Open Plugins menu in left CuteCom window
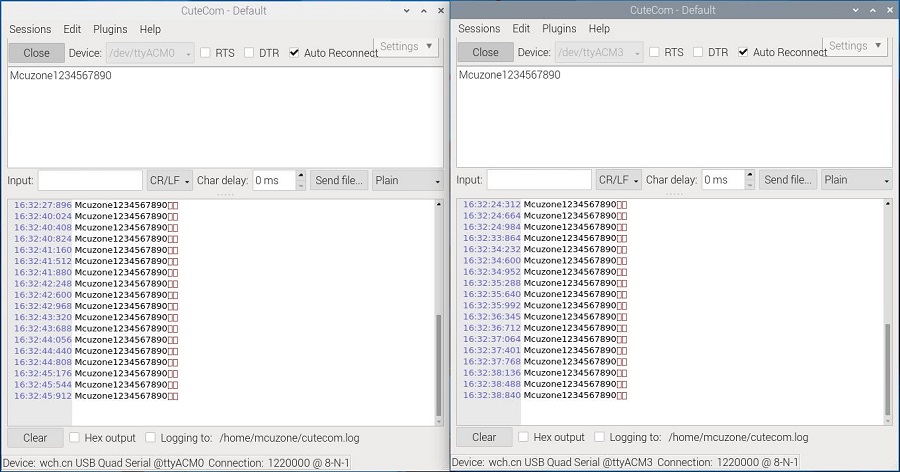The height and width of the screenshot is (472, 900). [110, 29]
